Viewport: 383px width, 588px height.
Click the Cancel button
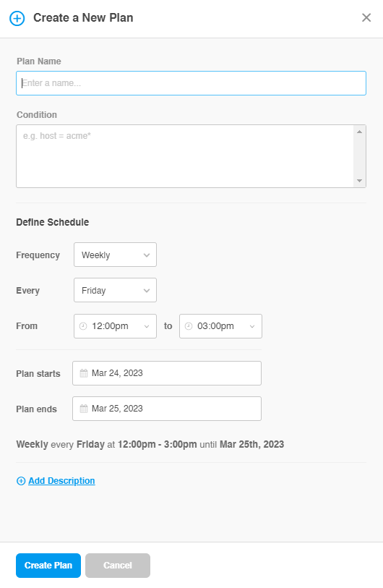118,566
